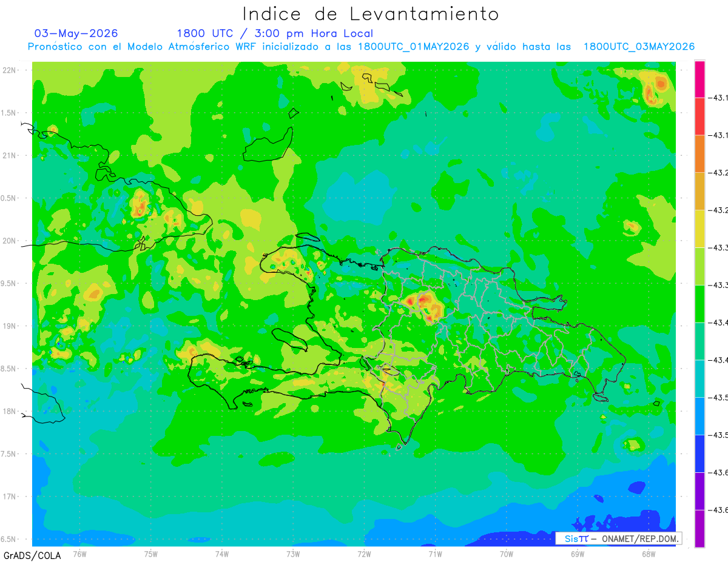Choose the bright violet bottom legend swatch
The height and width of the screenshot is (562, 728).
699,529
